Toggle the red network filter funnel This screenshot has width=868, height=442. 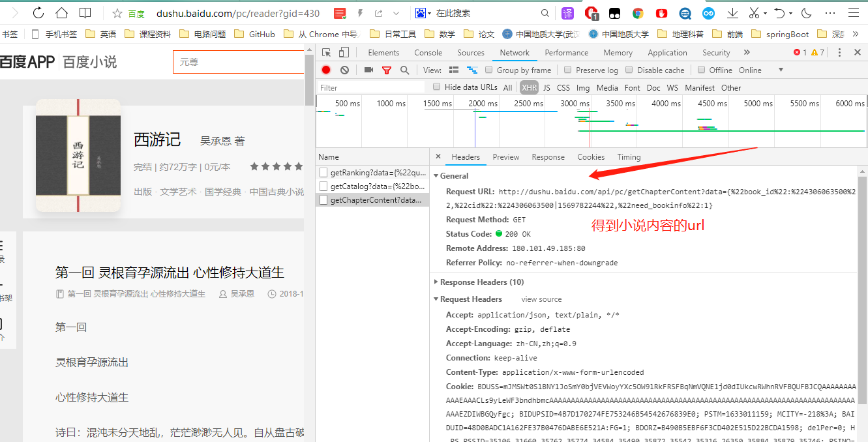point(387,70)
